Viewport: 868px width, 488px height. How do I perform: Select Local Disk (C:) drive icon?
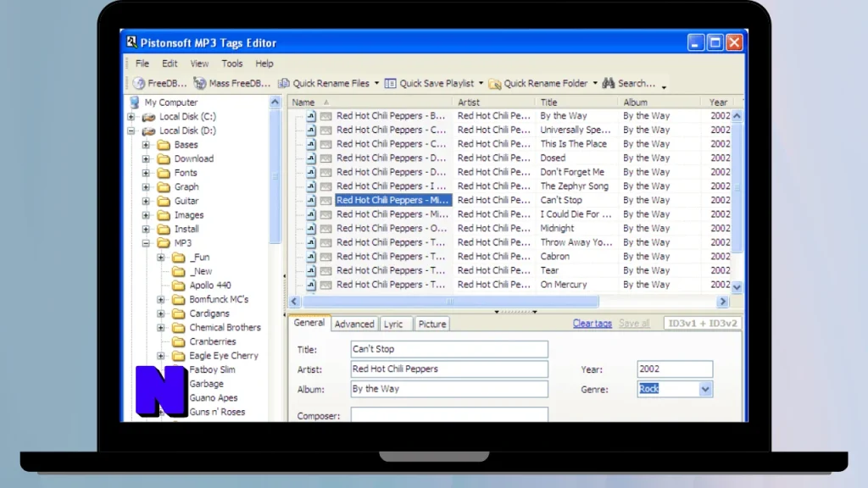pos(148,117)
